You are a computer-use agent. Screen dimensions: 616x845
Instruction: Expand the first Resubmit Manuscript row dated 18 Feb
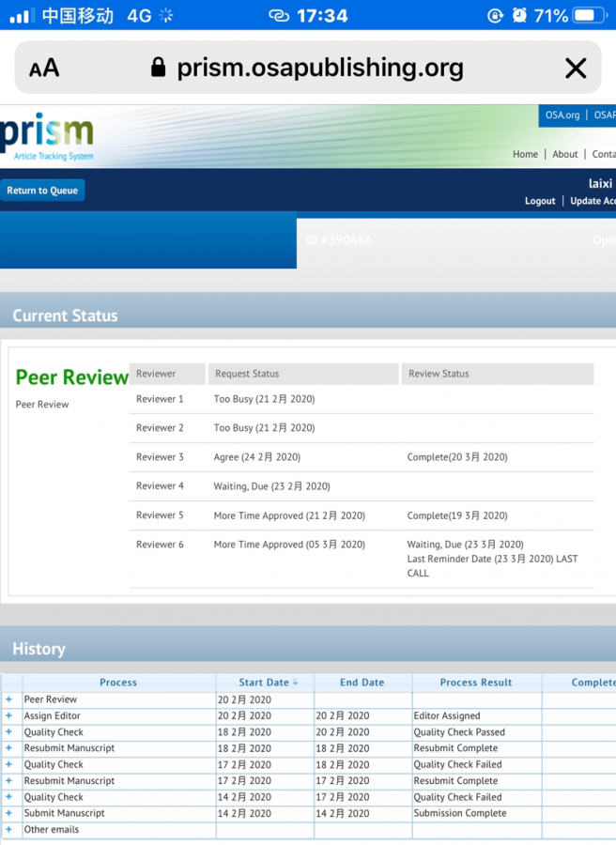(9, 748)
